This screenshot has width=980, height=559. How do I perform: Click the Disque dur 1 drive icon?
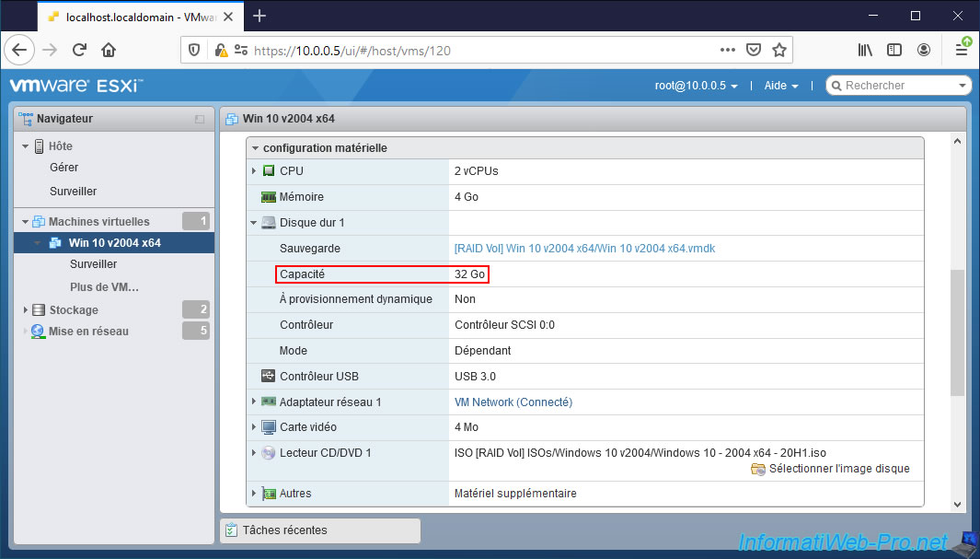coord(269,223)
